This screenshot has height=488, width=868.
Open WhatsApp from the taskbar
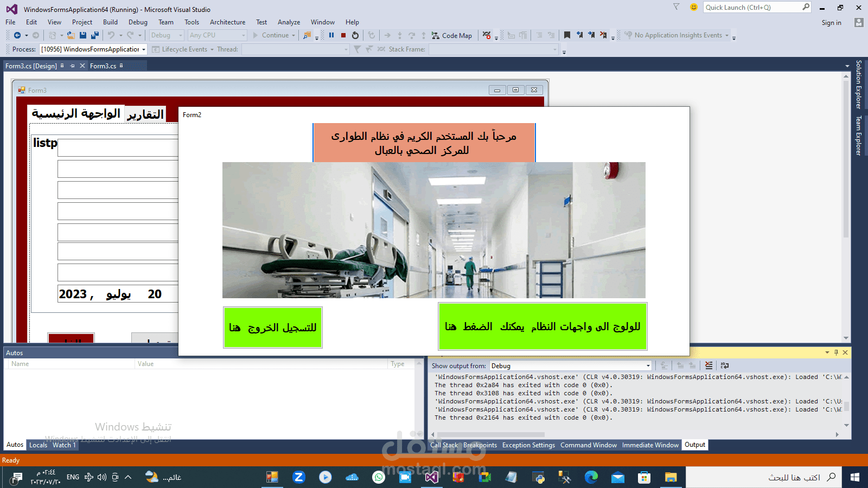(x=379, y=477)
